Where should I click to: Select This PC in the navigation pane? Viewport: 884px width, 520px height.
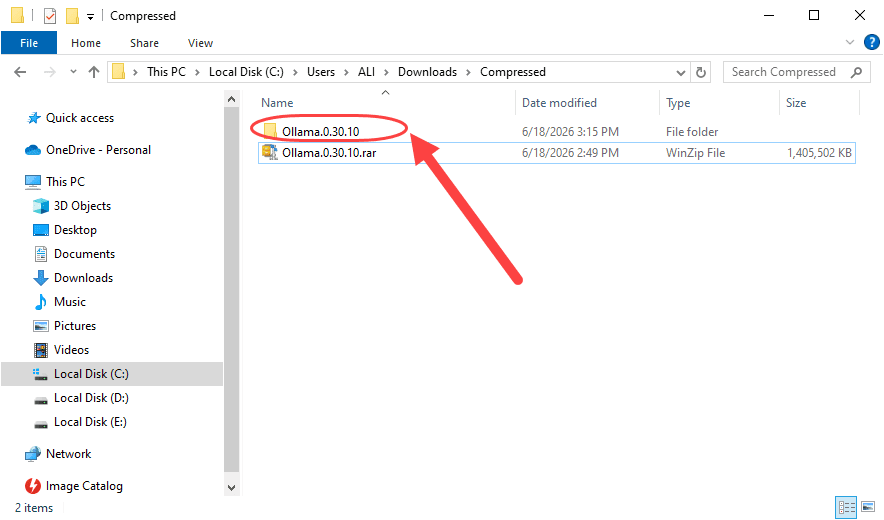pos(65,182)
